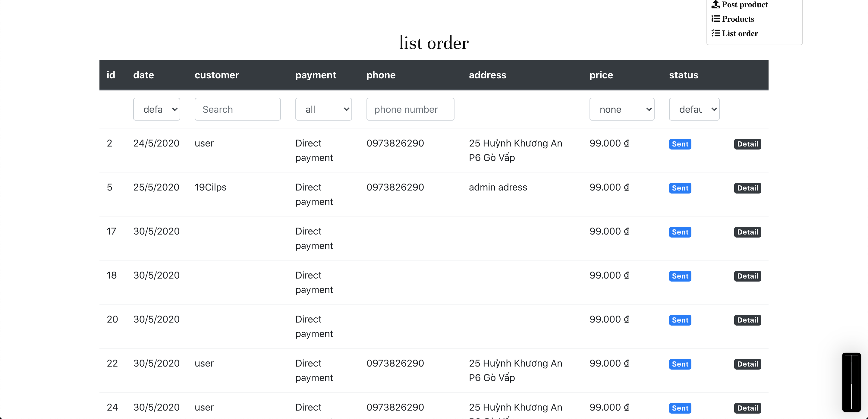Toggle Sent status for order 5
Viewport: 868px width, 419px height.
680,187
